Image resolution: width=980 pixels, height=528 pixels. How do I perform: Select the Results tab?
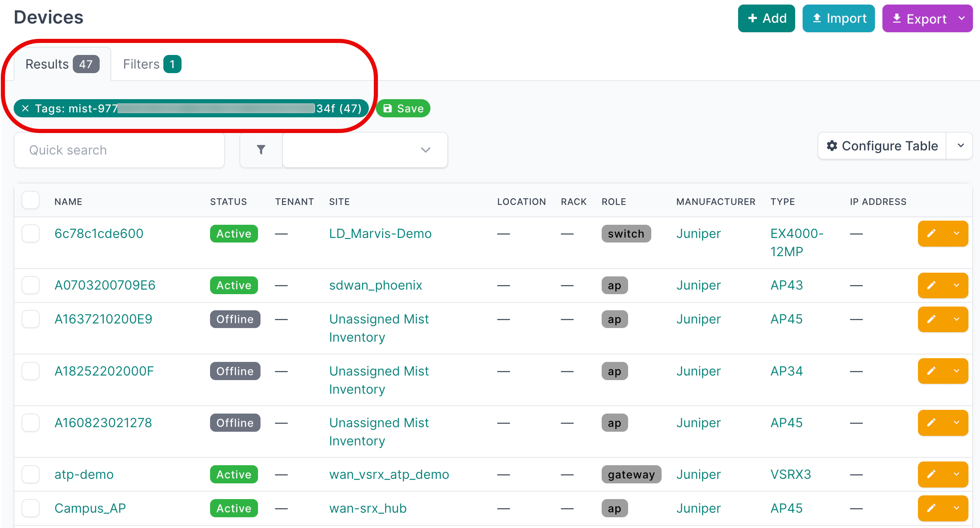pyautogui.click(x=62, y=64)
